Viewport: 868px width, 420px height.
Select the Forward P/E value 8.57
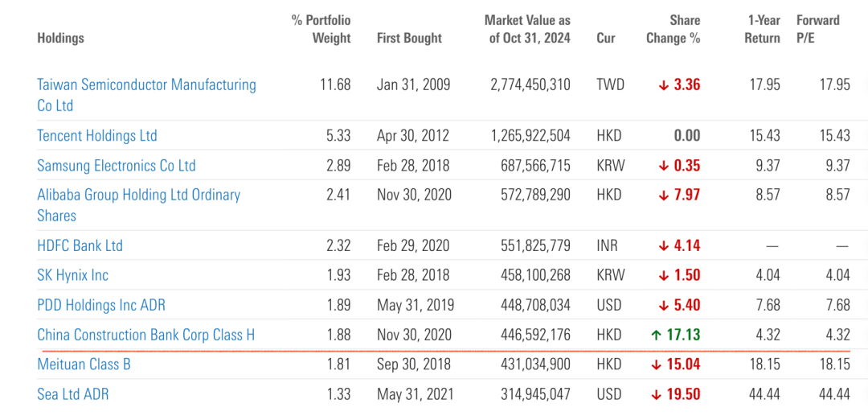[838, 195]
